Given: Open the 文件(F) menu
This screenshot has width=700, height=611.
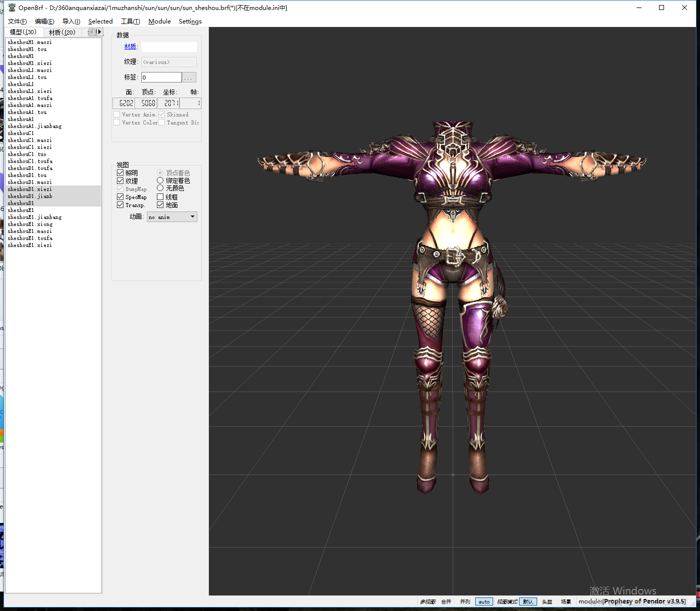Looking at the screenshot, I should (17, 21).
